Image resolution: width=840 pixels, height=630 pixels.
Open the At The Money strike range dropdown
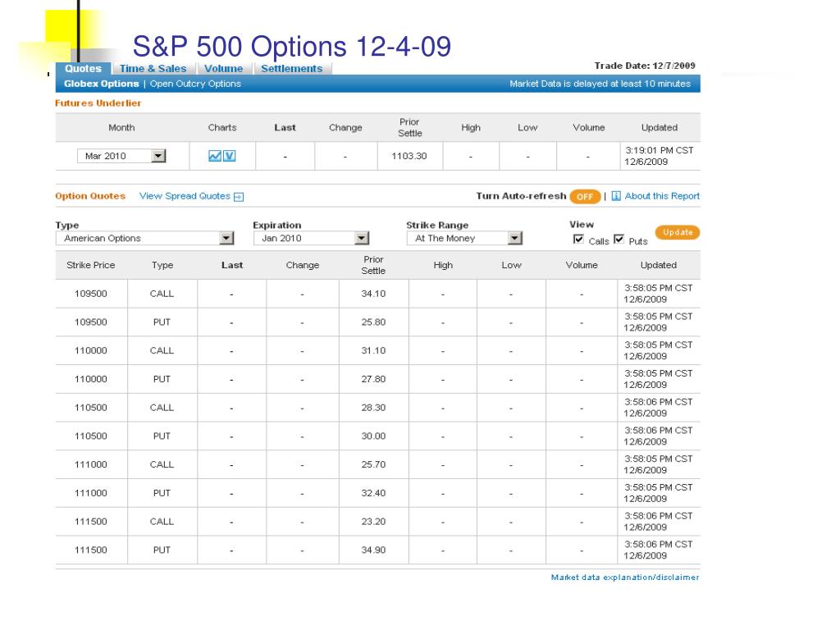pyautogui.click(x=464, y=238)
